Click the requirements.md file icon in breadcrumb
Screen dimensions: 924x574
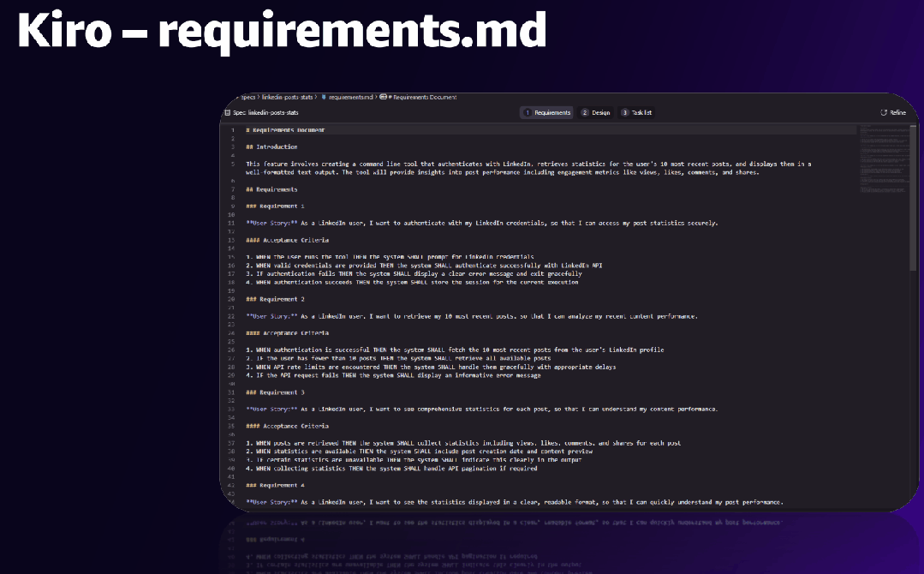[x=324, y=98]
